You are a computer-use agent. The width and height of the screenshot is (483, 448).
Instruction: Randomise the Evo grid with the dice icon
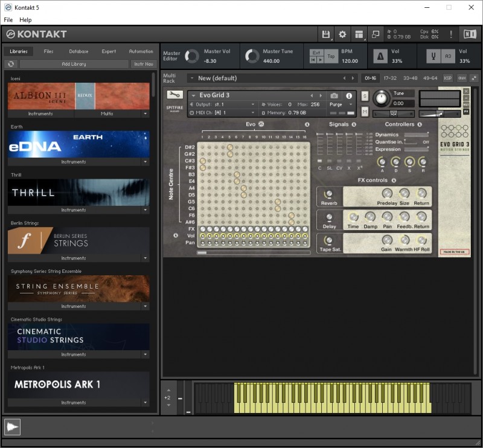[261, 124]
